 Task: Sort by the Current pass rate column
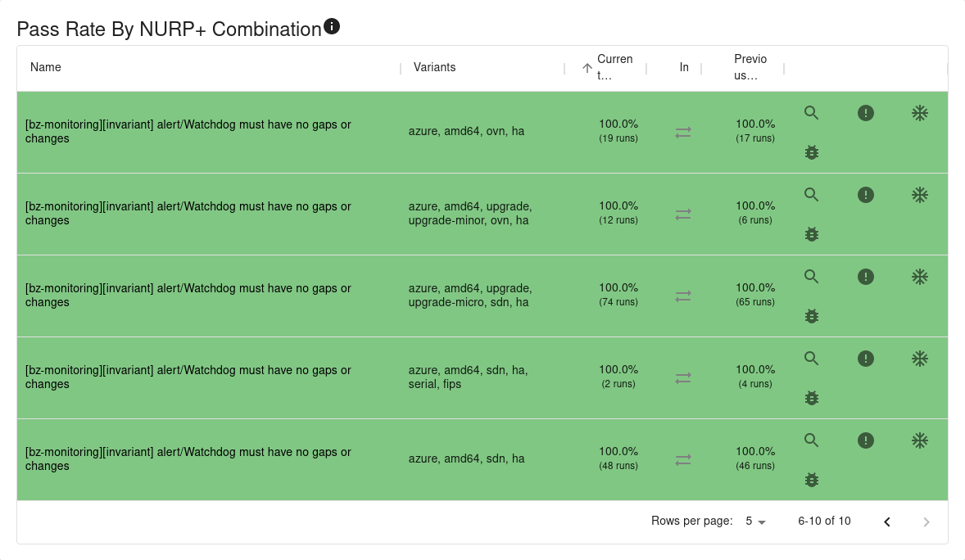click(614, 67)
